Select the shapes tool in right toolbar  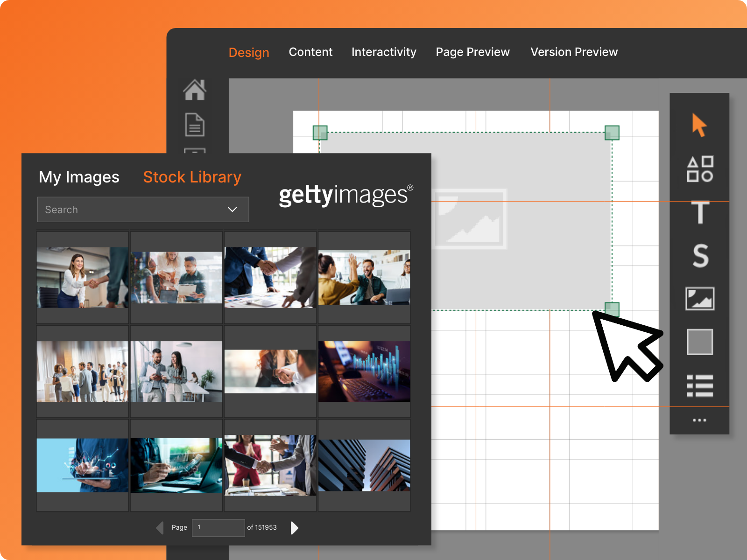700,168
